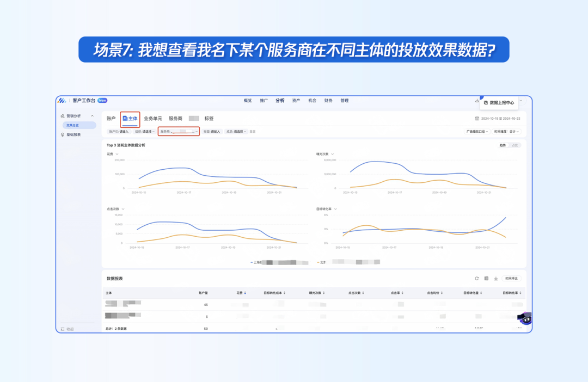
Task: Change the 目标转化率 chart metric dropdown
Action: (x=327, y=209)
